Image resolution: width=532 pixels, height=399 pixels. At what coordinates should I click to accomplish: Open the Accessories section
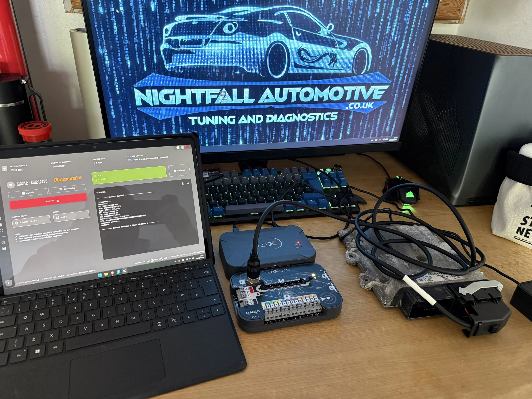(68, 189)
